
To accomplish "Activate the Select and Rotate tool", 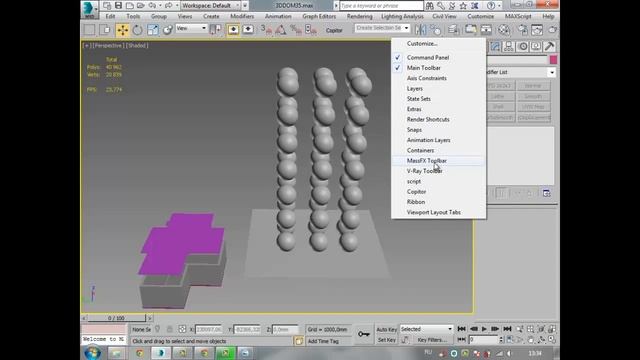I will (137, 30).
